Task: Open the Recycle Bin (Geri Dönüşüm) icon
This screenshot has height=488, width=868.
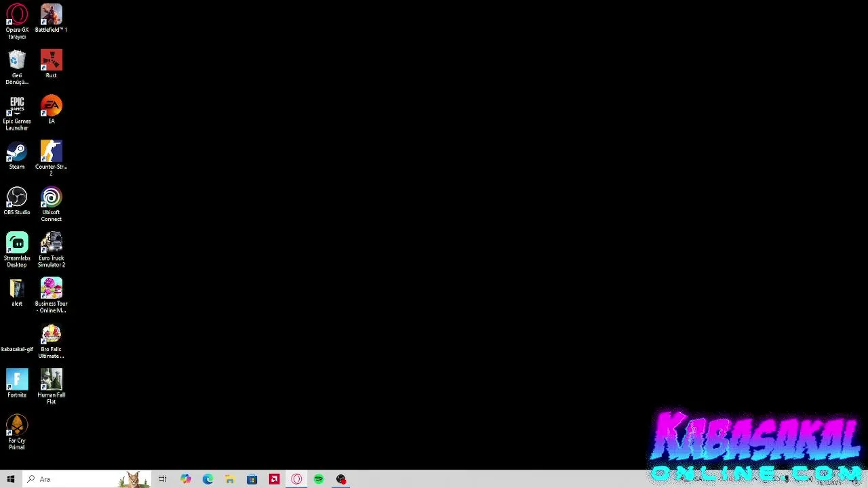Action: 17,67
